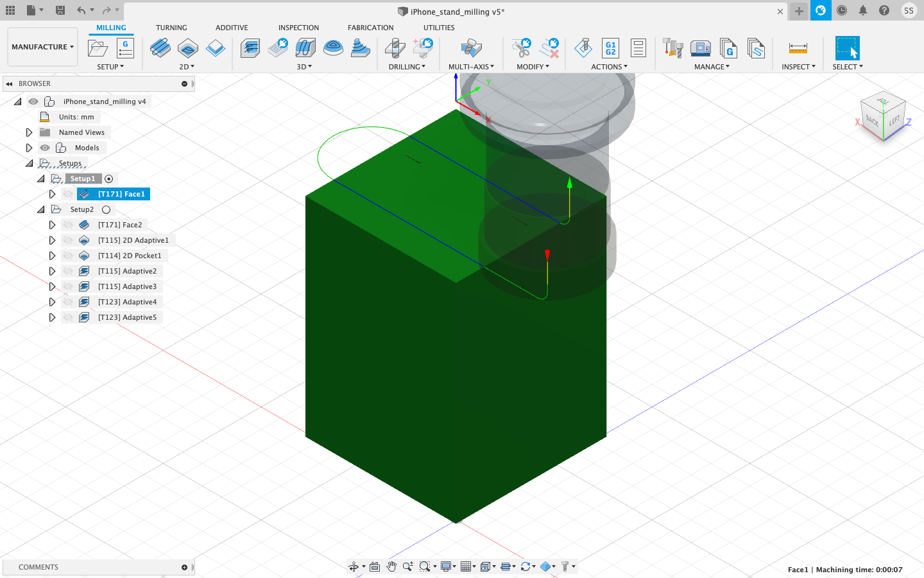Undo the last action
924x578 pixels.
tap(81, 10)
